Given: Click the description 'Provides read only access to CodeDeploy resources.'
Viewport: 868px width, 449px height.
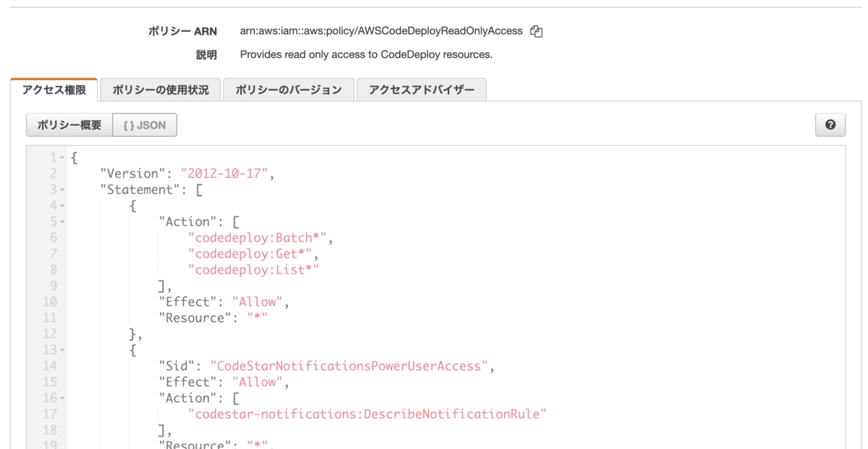Looking at the screenshot, I should click(x=366, y=54).
